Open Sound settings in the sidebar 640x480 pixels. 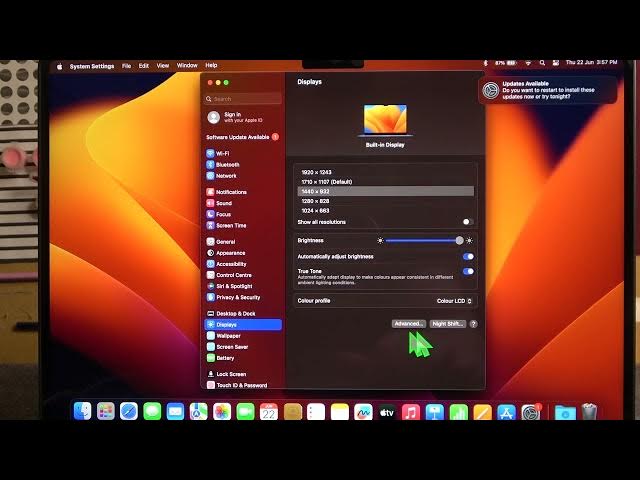click(210, 203)
